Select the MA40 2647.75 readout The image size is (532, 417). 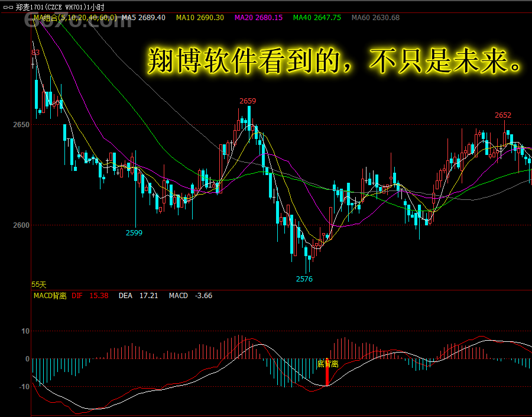click(317, 18)
